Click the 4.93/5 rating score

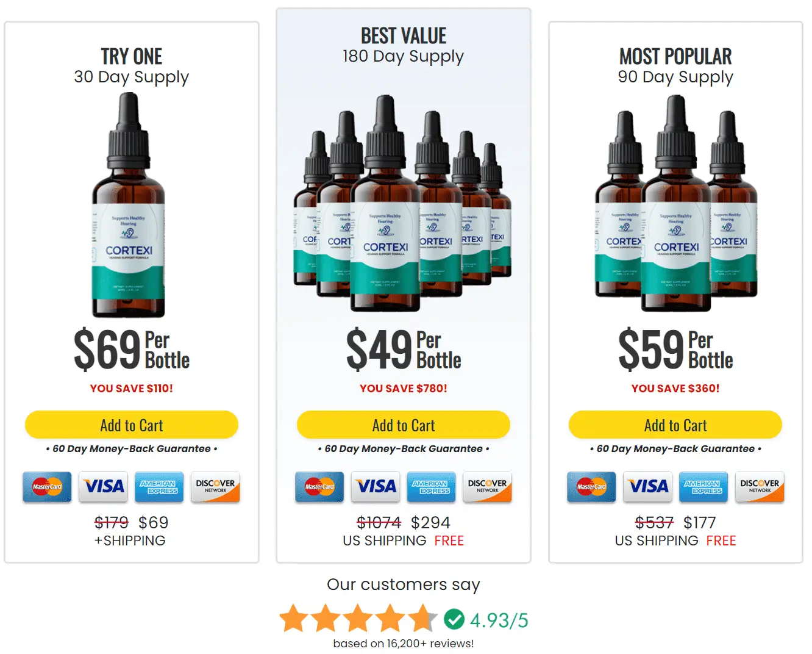[x=499, y=620]
